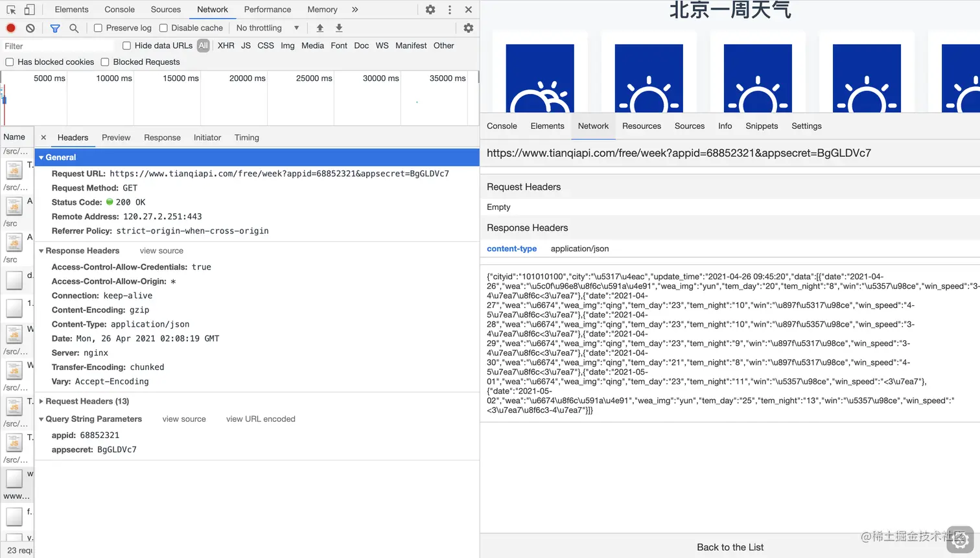Stop recording network log red button

11,28
